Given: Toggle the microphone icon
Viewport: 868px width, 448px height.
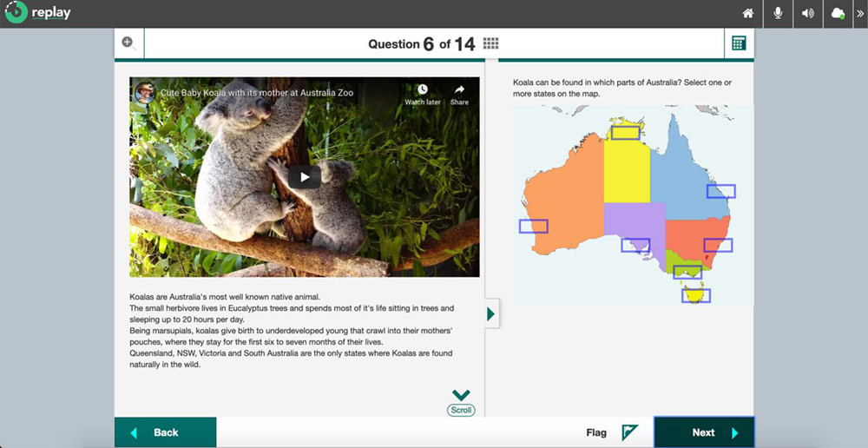Looking at the screenshot, I should (778, 13).
